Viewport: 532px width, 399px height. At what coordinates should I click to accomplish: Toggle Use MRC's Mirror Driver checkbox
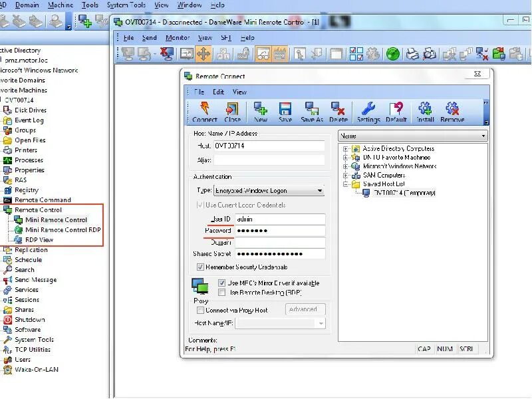pos(222,283)
